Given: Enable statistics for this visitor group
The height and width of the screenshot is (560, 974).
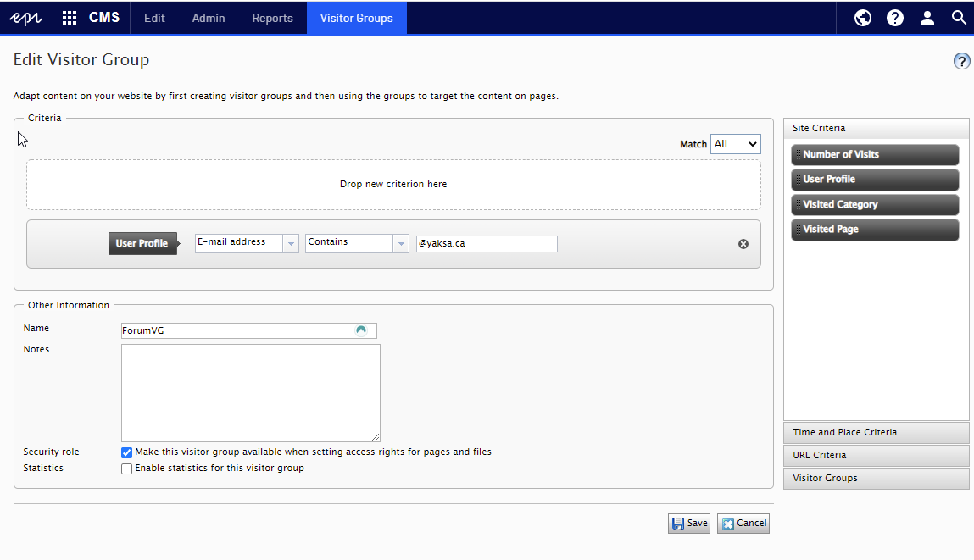Looking at the screenshot, I should [x=126, y=469].
